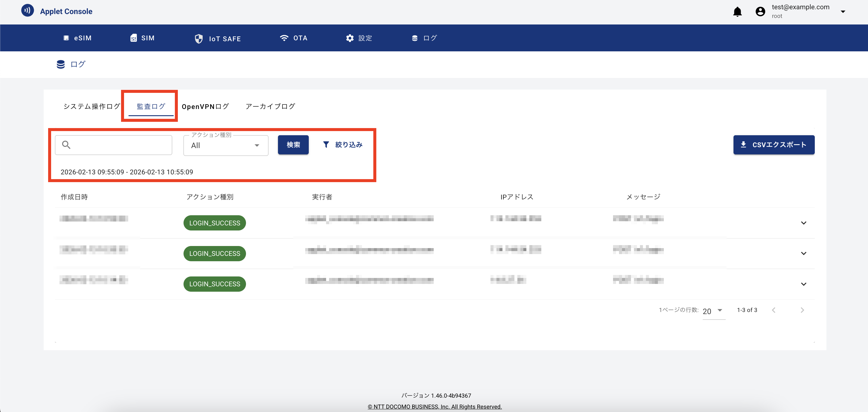Screen dimensions: 868x412
Task: Open the 設定 gear settings menu
Action: 359,38
